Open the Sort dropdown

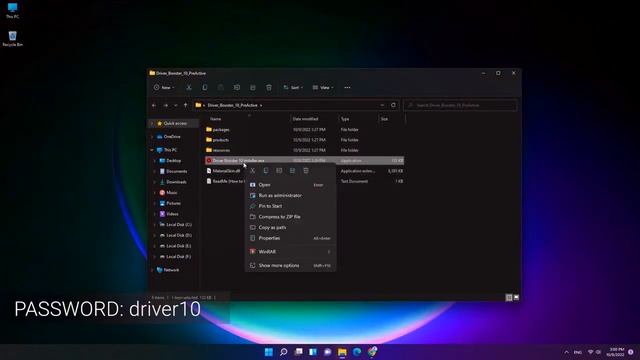pyautogui.click(x=293, y=87)
